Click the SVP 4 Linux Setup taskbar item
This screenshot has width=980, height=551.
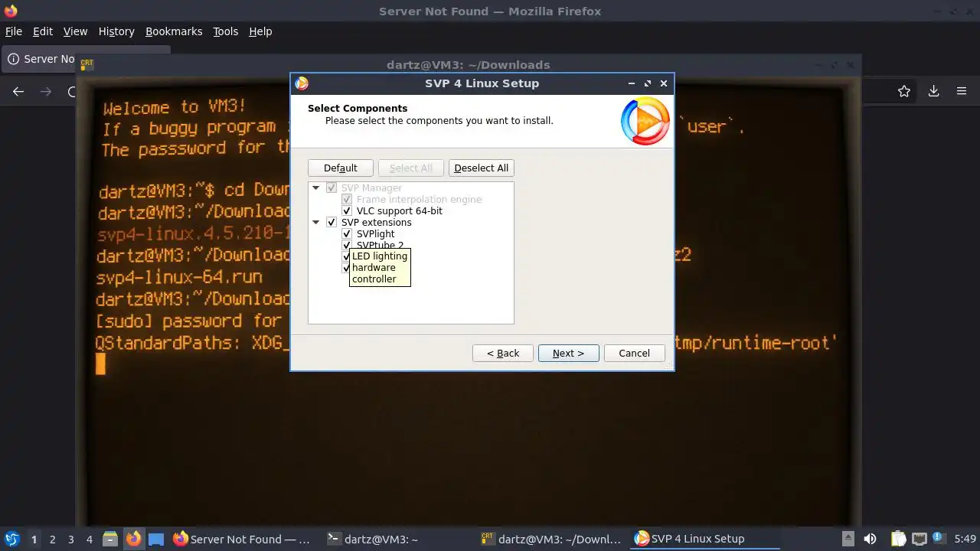pyautogui.click(x=706, y=540)
